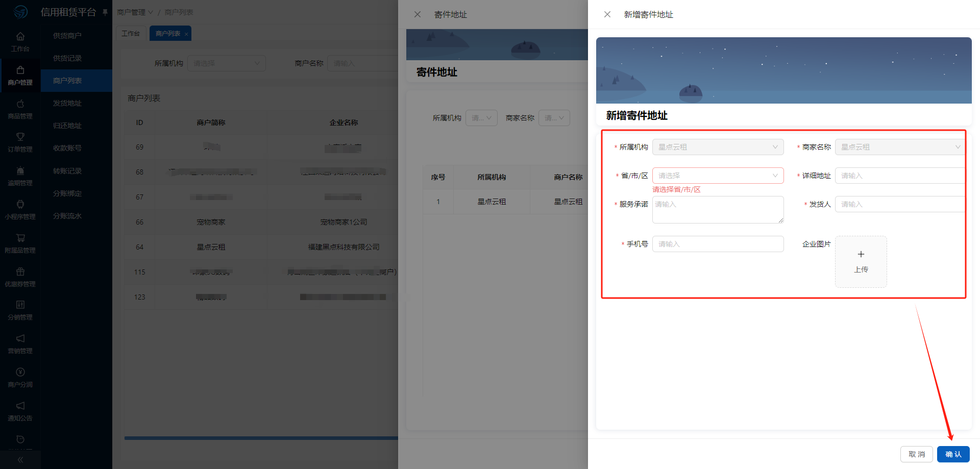The image size is (980, 469).
Task: Open the 所属机构 filter in 寄件地址 drawer
Action: [481, 118]
